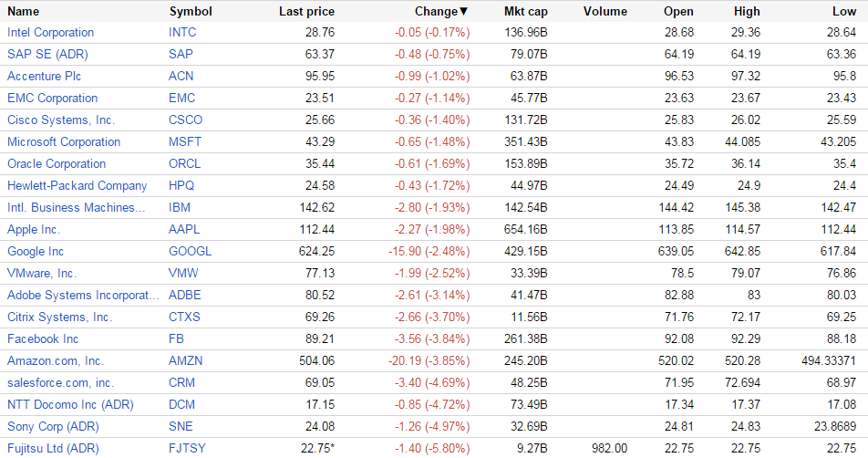Open Facebook Inc company link

click(43, 339)
